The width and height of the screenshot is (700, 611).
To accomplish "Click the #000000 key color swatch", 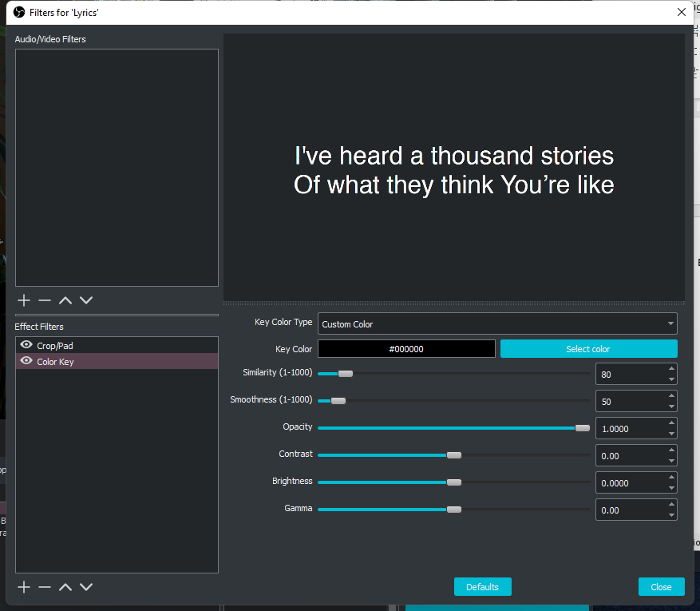I will (x=406, y=349).
